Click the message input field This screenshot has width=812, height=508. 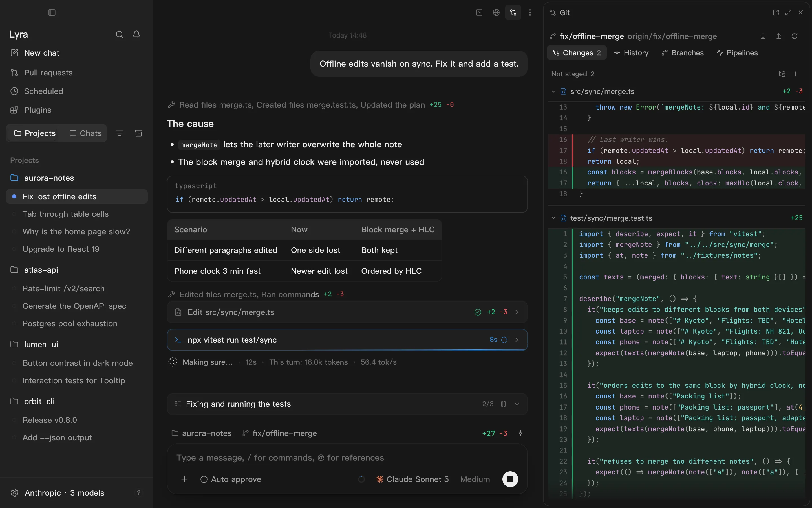tap(347, 458)
